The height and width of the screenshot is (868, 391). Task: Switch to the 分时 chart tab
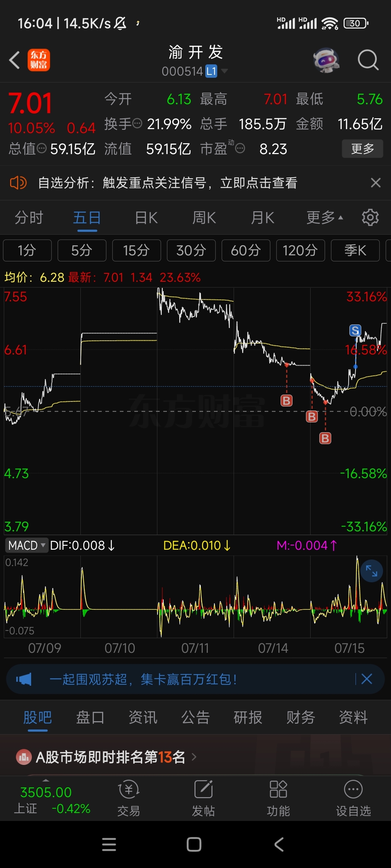point(29,218)
